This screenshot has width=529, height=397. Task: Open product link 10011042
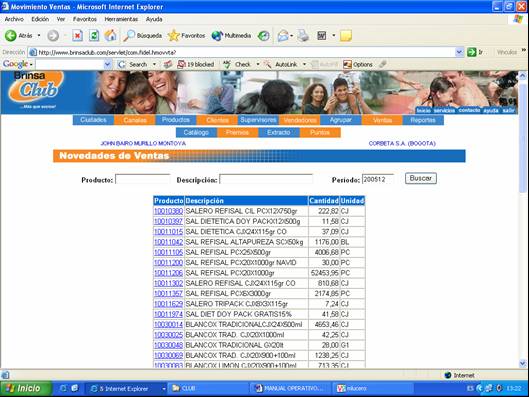(168, 242)
